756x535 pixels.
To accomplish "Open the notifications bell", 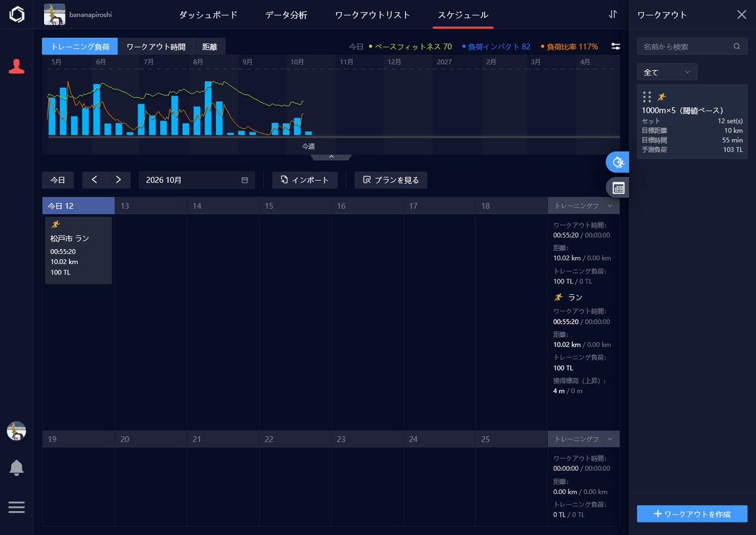I will 16,468.
